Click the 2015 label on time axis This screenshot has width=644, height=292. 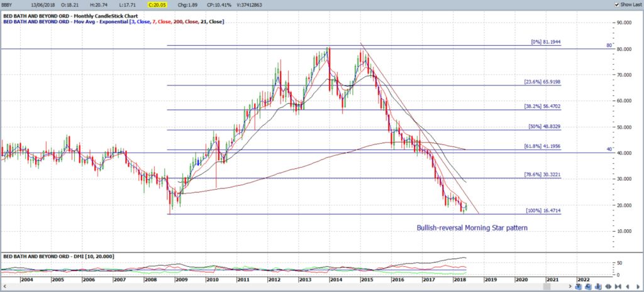367,279
